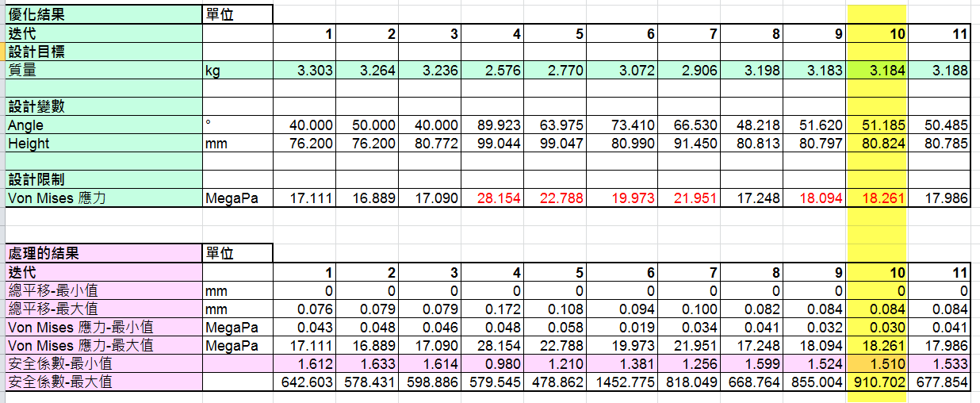
Task: Click the kg unit cell
Action: [x=237, y=70]
